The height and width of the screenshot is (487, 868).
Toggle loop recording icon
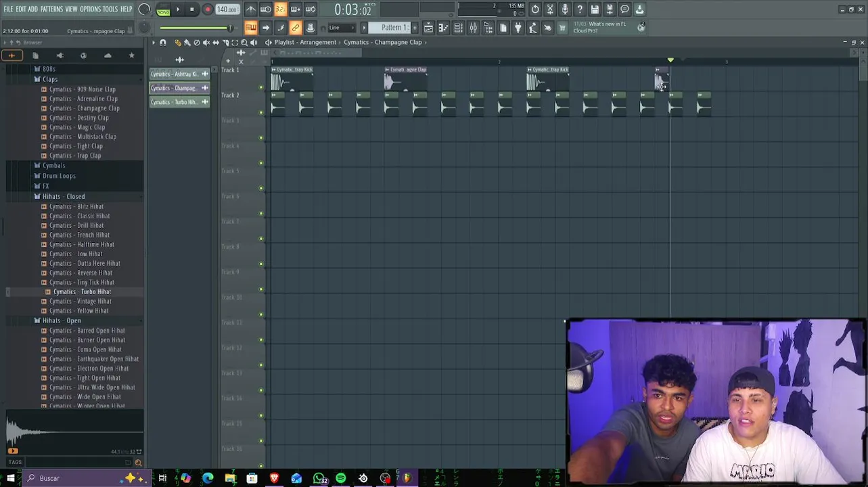311,9
